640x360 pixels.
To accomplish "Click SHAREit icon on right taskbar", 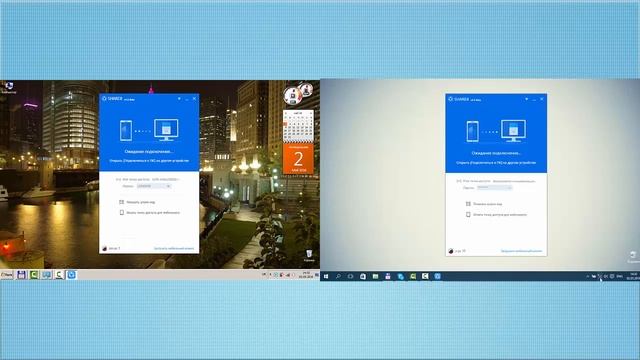I will 438,277.
